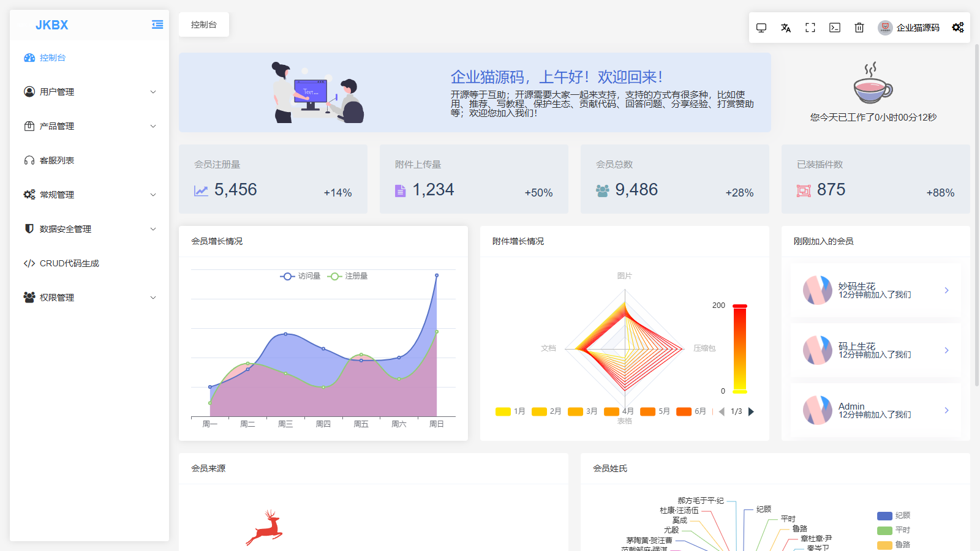Expand the 用户管理 submenu chevron
The height and width of the screenshot is (551, 980).
(153, 92)
